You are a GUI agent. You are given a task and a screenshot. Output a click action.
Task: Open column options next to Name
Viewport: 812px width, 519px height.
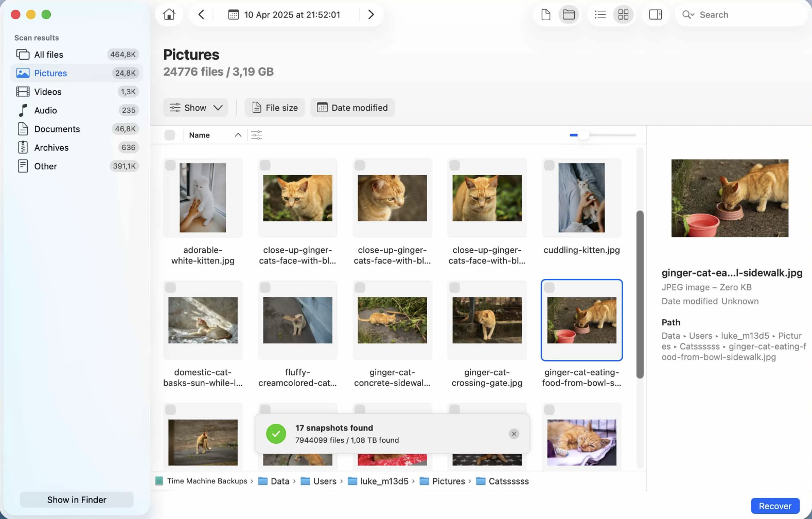point(256,135)
